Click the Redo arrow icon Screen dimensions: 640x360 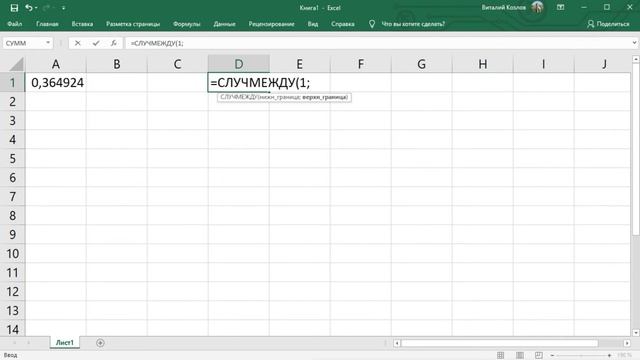click(x=46, y=8)
